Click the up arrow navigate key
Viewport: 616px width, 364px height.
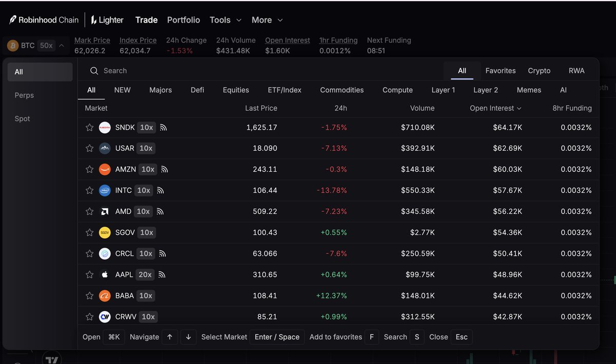coord(169,337)
